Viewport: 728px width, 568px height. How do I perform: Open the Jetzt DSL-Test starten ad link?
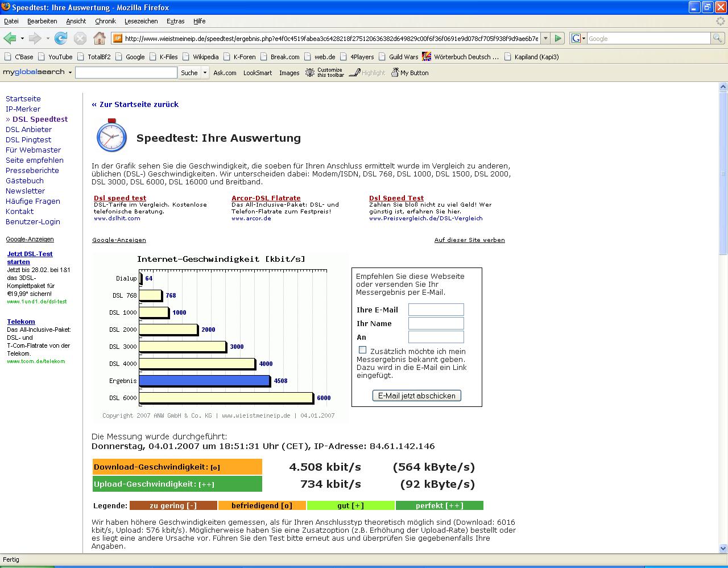coord(30,258)
